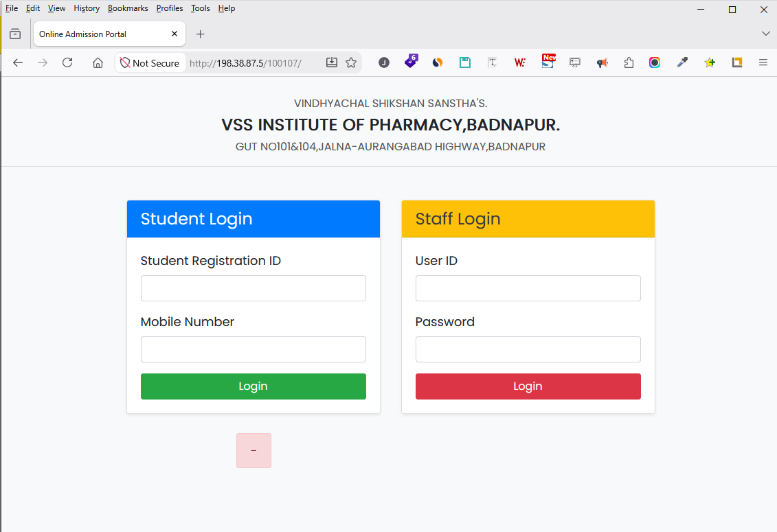Image resolution: width=777 pixels, height=532 pixels.
Task: Focus the Student Registration ID field
Action: tap(254, 288)
